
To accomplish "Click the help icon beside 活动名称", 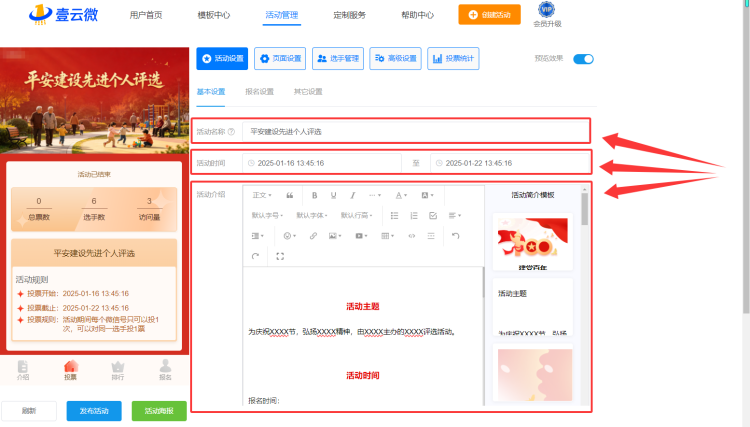I will click(x=232, y=131).
